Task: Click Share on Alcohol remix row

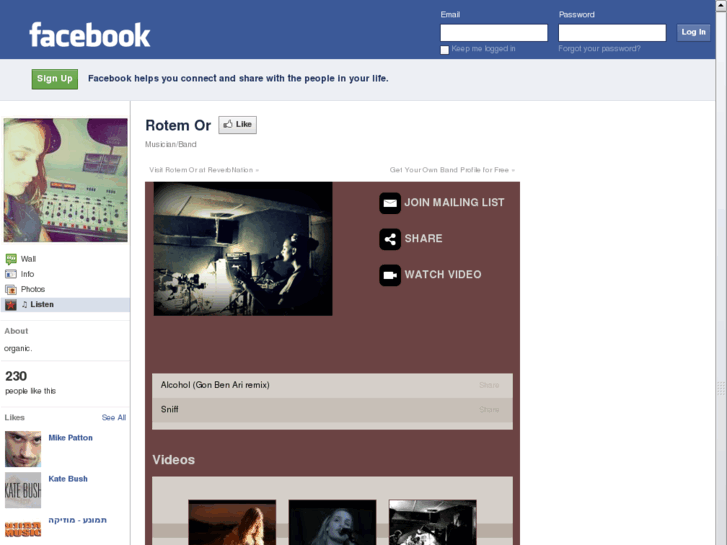Action: [x=489, y=385]
